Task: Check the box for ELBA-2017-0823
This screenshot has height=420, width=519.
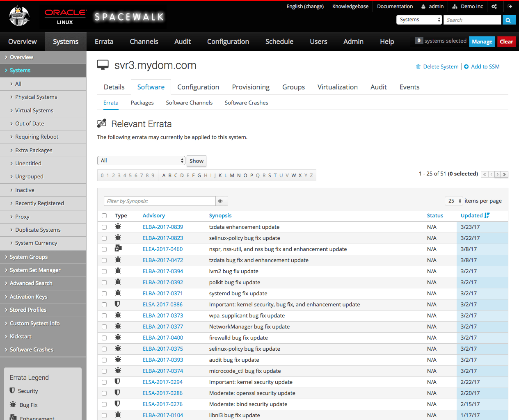Action: pyautogui.click(x=104, y=238)
